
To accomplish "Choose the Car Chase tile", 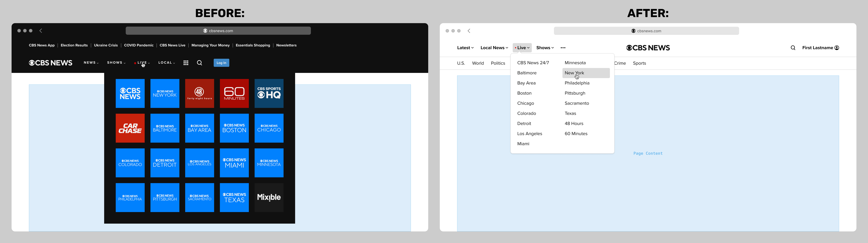I will (x=130, y=128).
